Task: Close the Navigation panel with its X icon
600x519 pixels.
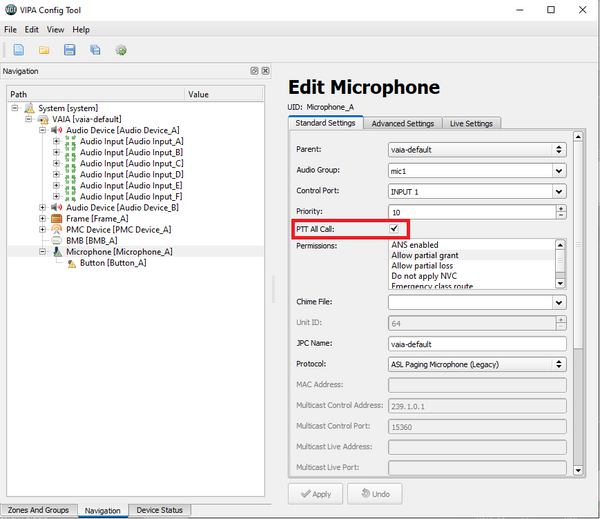Action: click(265, 71)
